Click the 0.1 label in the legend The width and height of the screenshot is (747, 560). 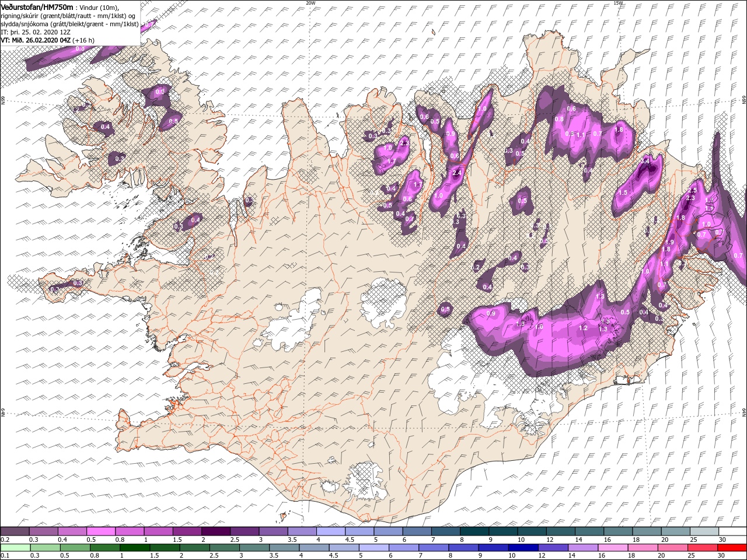click(x=6, y=556)
